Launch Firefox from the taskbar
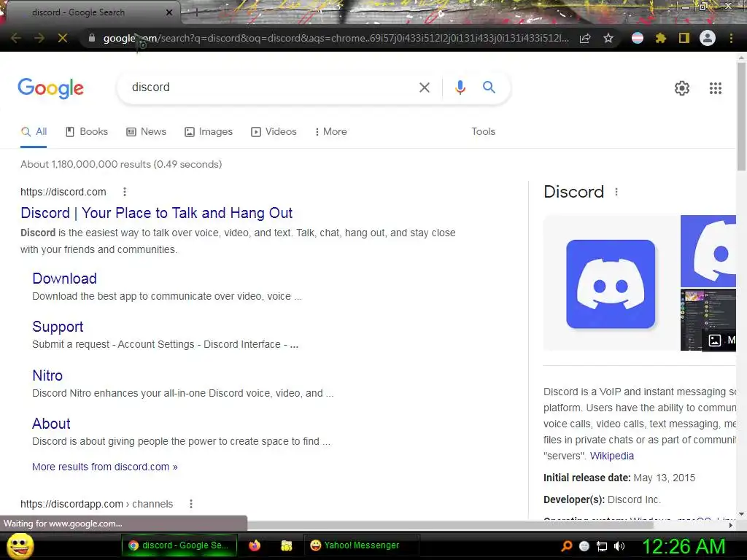This screenshot has height=560, width=747. pyautogui.click(x=255, y=545)
